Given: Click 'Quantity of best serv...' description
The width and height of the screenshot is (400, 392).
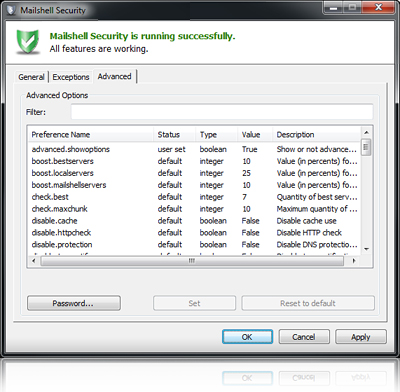Looking at the screenshot, I should [x=317, y=197].
